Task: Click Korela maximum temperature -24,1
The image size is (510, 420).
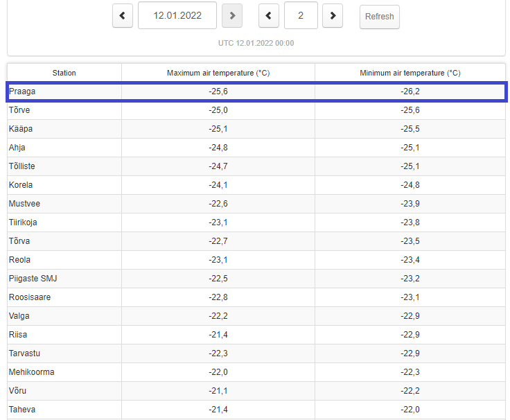Action: click(218, 185)
